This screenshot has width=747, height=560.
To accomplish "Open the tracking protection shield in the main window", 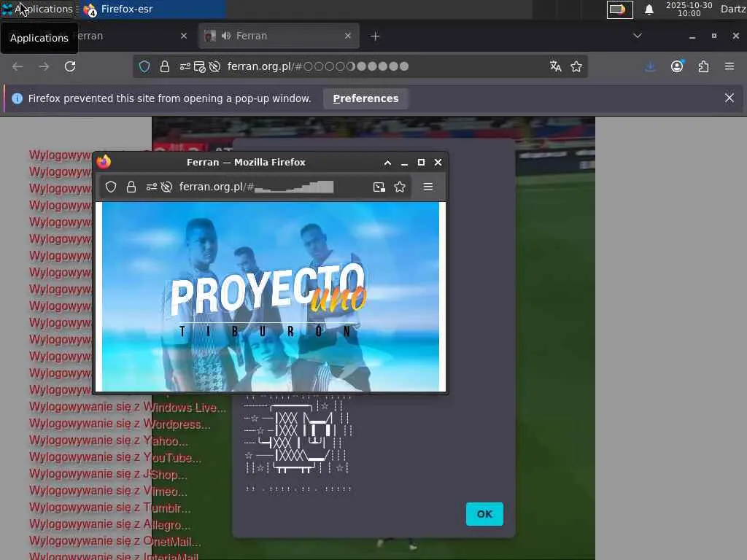I will 144,66.
